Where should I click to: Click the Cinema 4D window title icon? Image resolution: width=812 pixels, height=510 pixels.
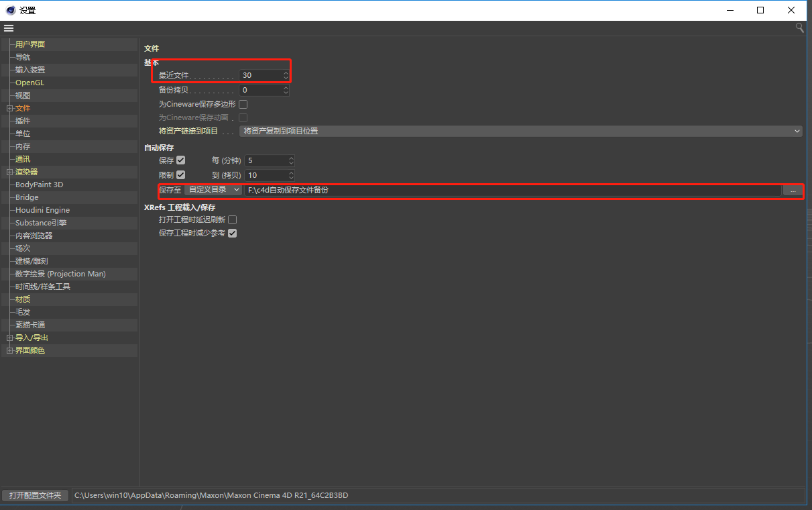(10, 10)
